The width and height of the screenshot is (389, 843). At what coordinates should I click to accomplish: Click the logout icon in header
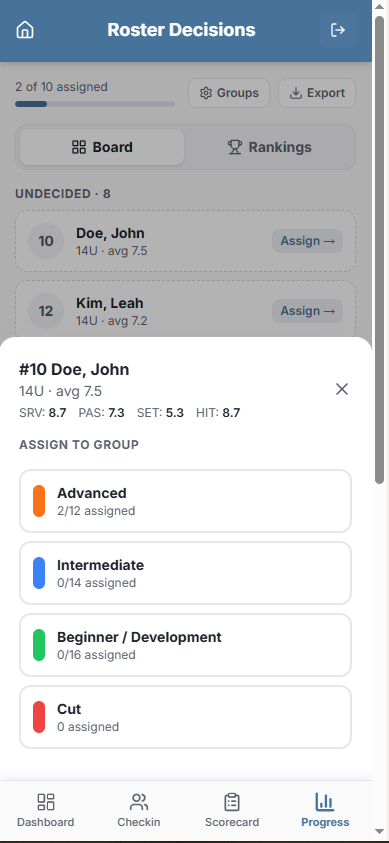[x=337, y=30]
